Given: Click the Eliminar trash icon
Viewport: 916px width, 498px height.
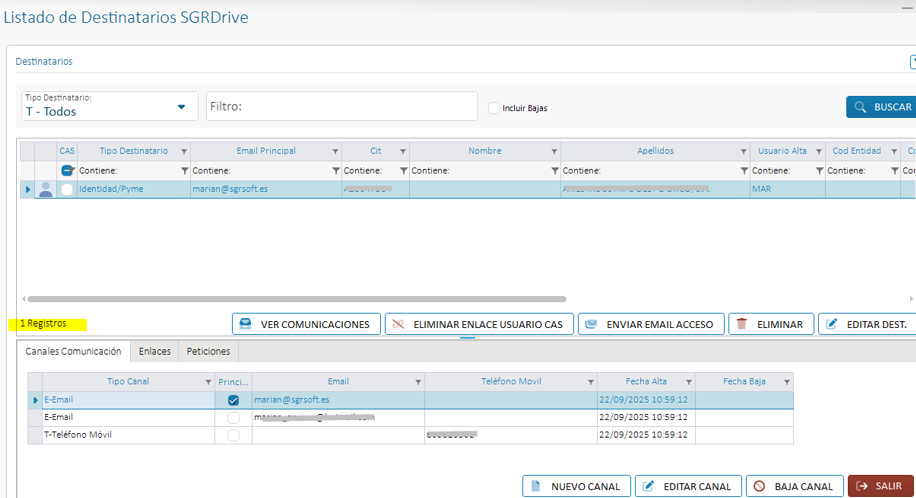Looking at the screenshot, I should [741, 324].
